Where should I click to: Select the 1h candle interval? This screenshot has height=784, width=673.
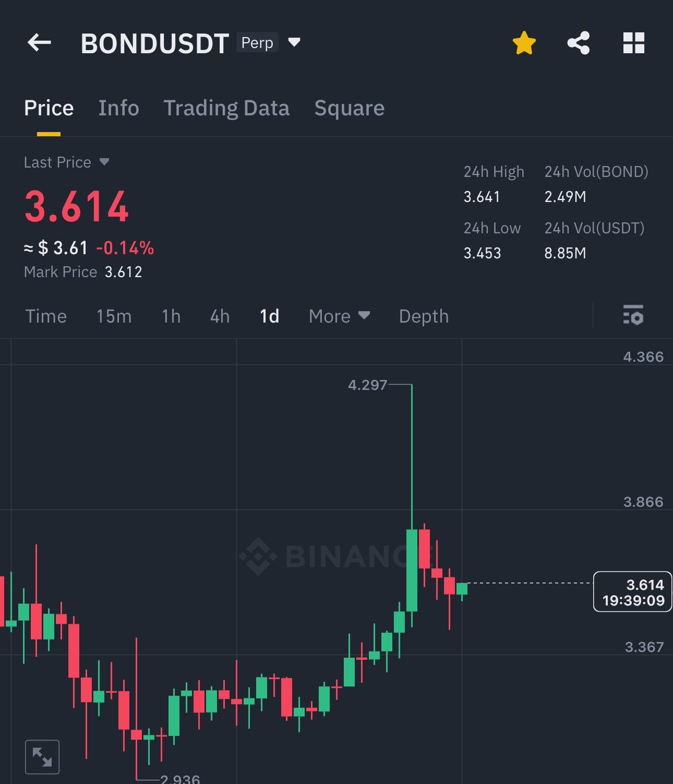(170, 316)
